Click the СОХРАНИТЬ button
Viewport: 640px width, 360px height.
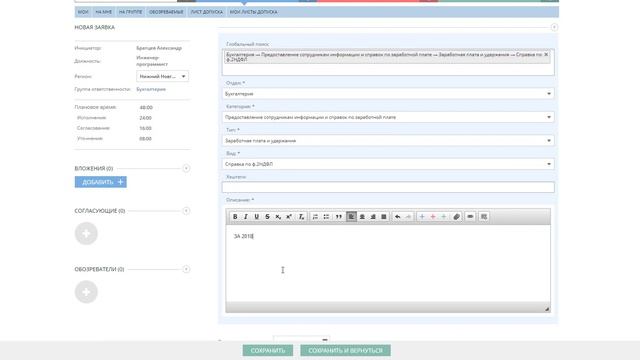(268, 350)
